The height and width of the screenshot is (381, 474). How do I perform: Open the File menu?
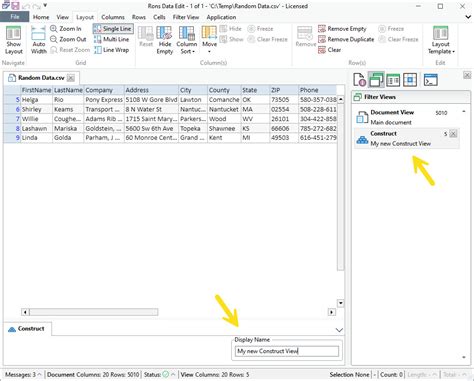(15, 17)
